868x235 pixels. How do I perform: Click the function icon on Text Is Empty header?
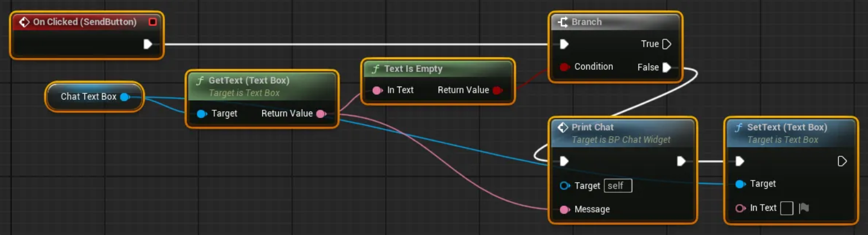pos(376,69)
